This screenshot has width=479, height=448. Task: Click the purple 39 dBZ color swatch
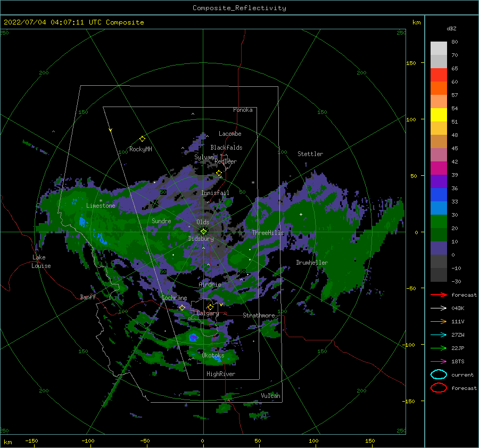(439, 181)
